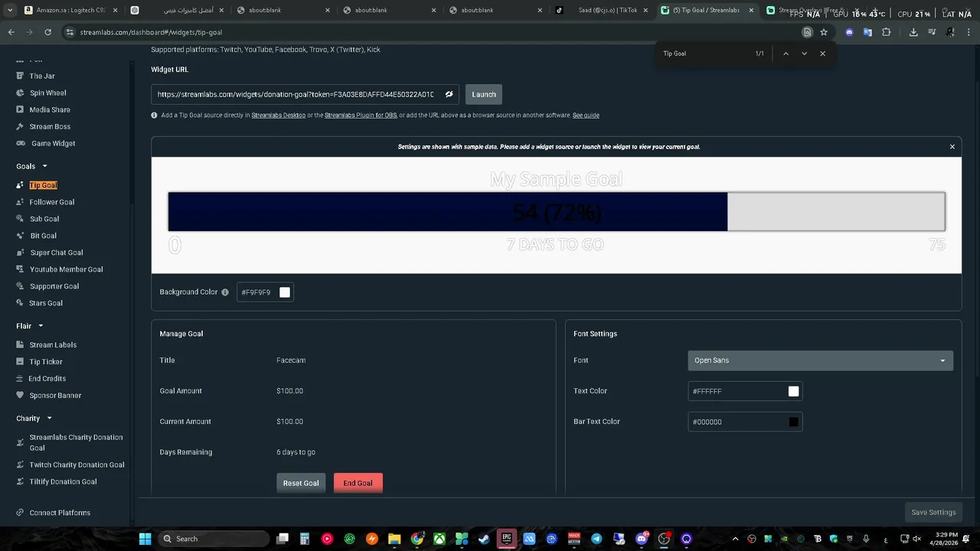Collapse the Charity section

coord(49,419)
